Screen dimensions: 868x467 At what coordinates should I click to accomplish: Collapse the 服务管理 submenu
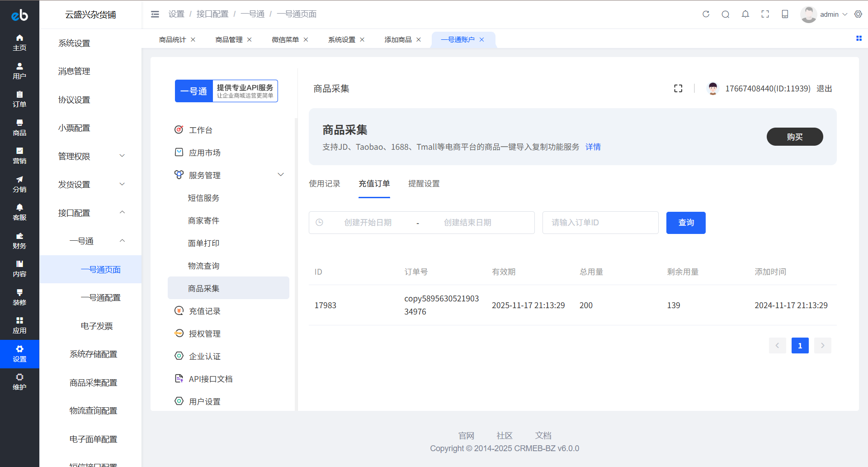click(x=280, y=175)
